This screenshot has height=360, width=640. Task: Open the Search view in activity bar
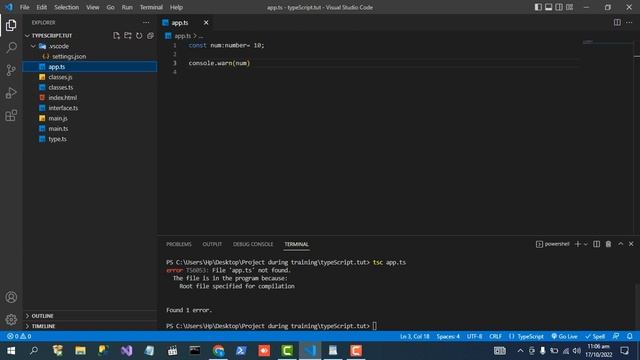(11, 48)
